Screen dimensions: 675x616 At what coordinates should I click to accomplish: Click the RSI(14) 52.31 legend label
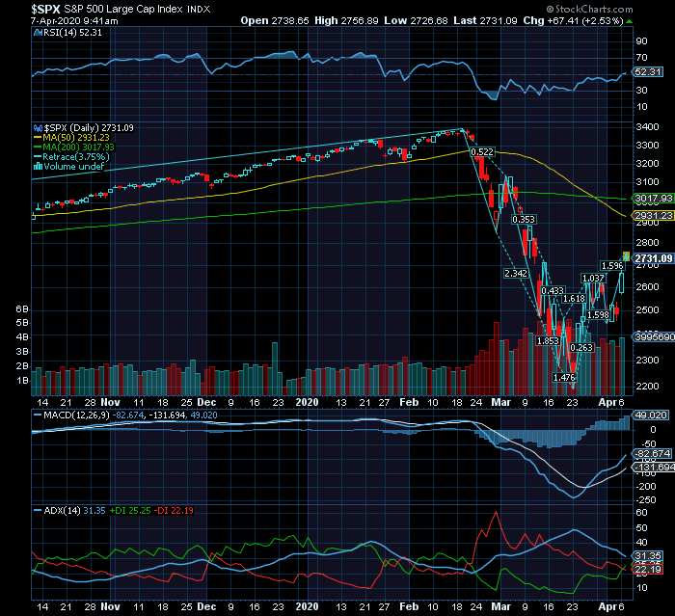pyautogui.click(x=72, y=33)
